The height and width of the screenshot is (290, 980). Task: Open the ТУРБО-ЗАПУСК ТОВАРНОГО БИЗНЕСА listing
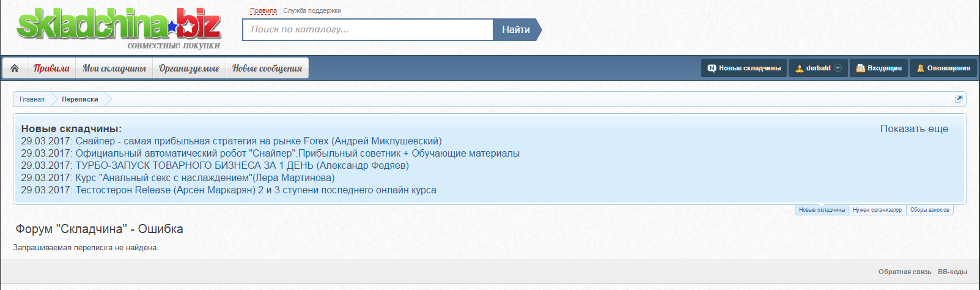point(241,165)
